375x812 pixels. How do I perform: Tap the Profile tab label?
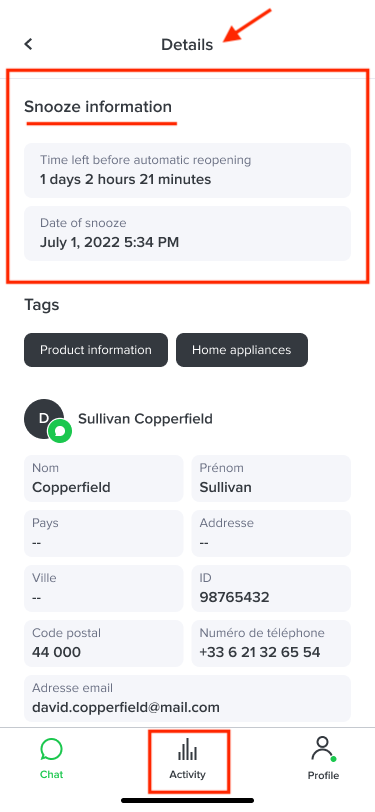click(x=323, y=775)
